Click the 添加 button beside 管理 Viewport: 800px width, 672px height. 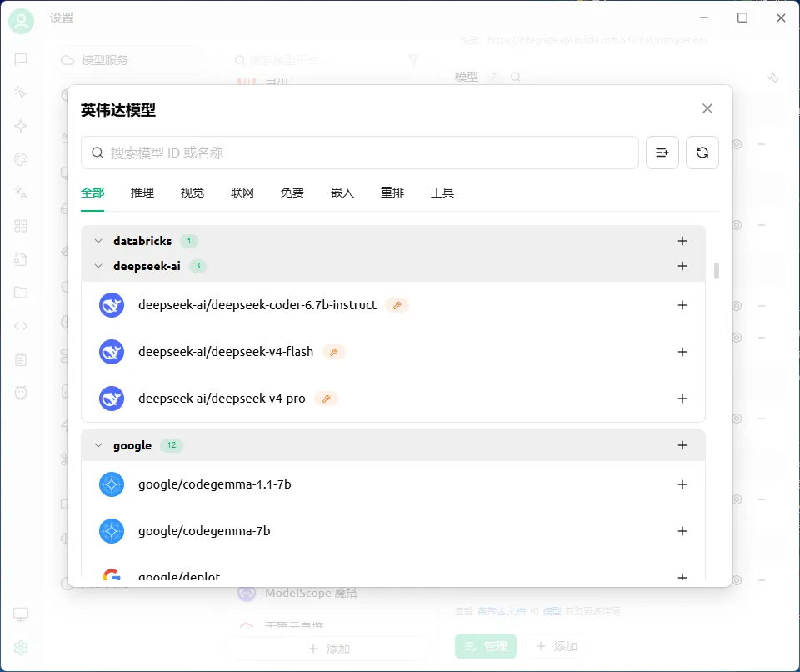(556, 646)
